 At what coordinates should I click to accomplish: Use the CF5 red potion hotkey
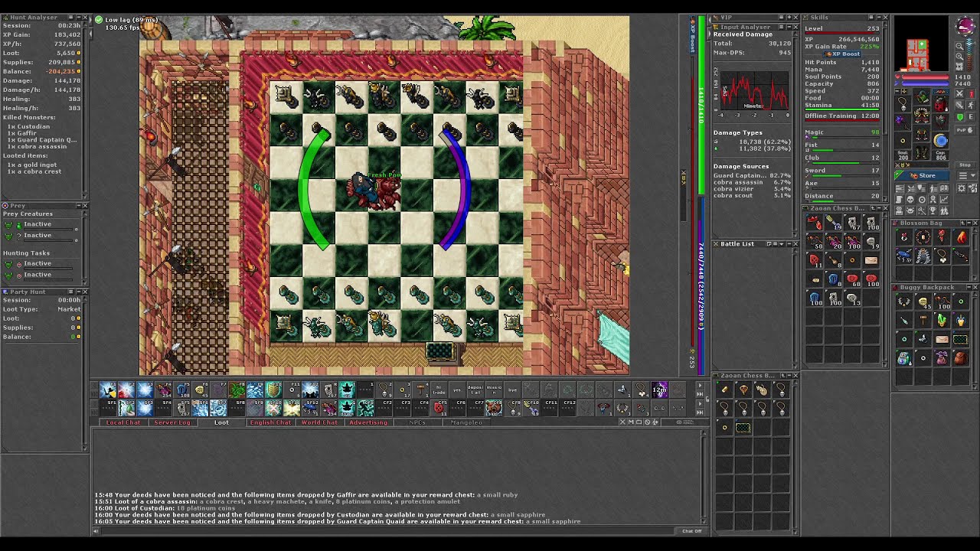(x=439, y=409)
